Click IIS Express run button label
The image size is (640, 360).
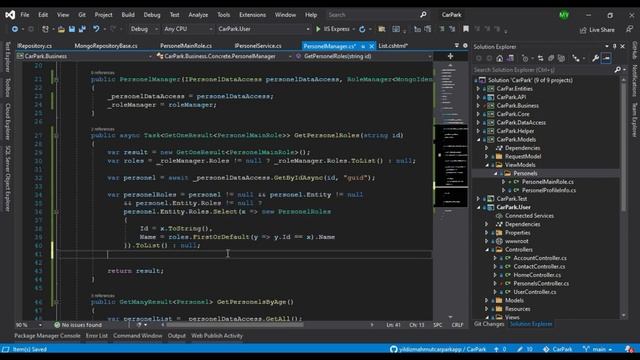(x=337, y=29)
